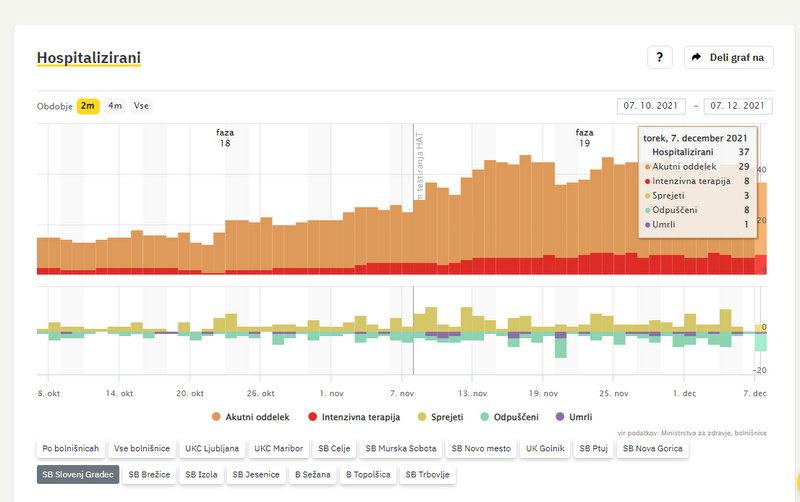Switch period to 4m
Image resolution: width=800 pixels, height=502 pixels.
pyautogui.click(x=115, y=106)
